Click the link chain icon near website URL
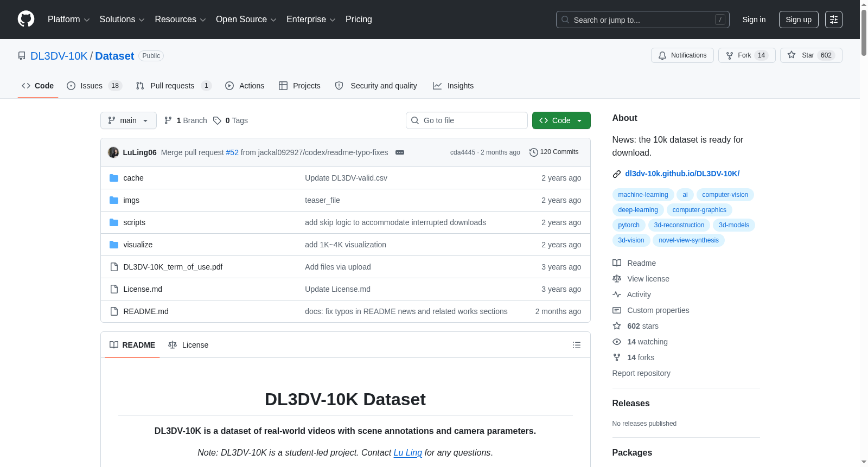Image resolution: width=868 pixels, height=467 pixels. point(617,174)
